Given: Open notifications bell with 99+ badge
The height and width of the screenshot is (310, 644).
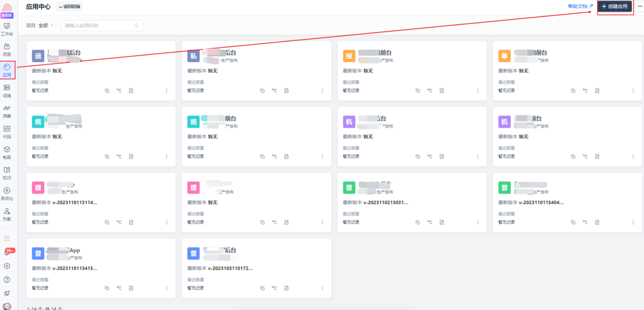Looking at the screenshot, I should (x=8, y=252).
